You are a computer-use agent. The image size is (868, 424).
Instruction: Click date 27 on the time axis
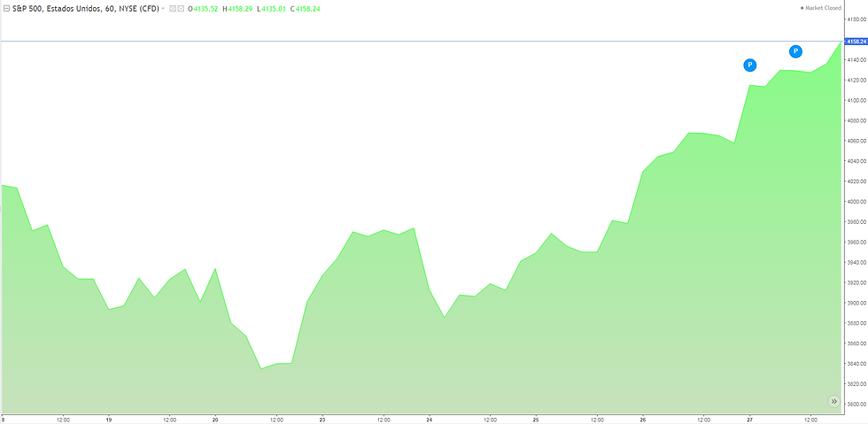tap(749, 419)
